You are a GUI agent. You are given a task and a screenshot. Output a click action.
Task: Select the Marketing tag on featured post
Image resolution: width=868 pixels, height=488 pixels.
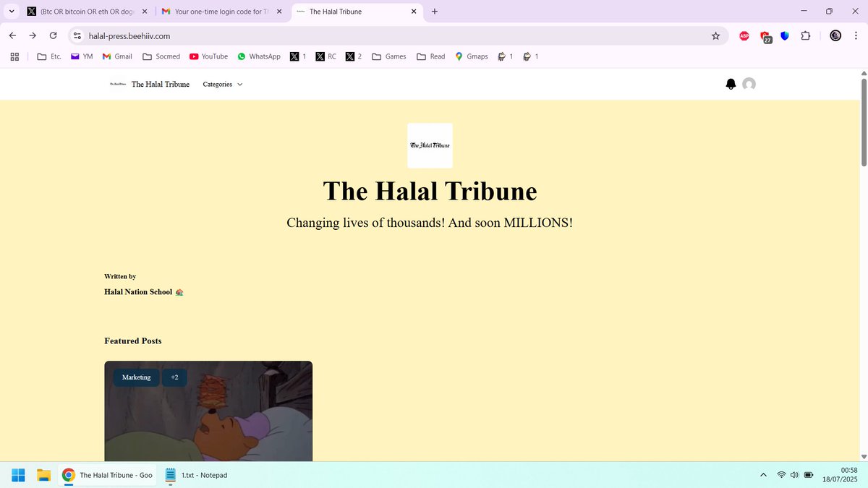click(136, 377)
